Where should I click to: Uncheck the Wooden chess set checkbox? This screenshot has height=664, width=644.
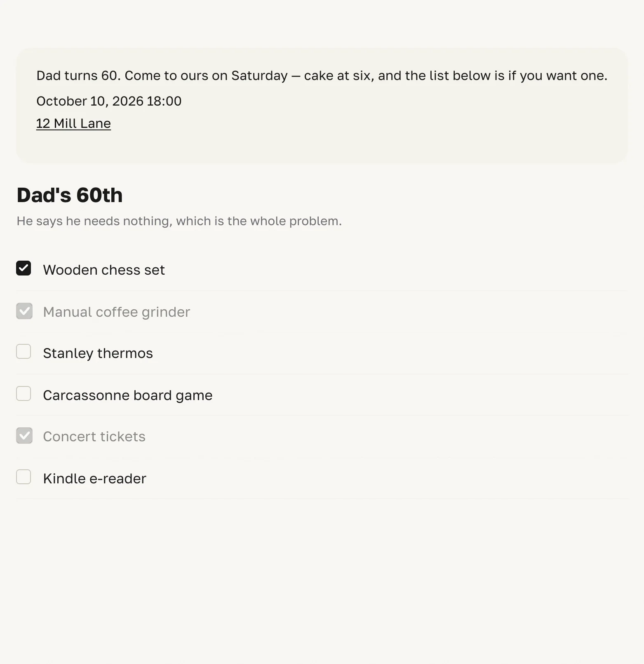[x=24, y=268]
